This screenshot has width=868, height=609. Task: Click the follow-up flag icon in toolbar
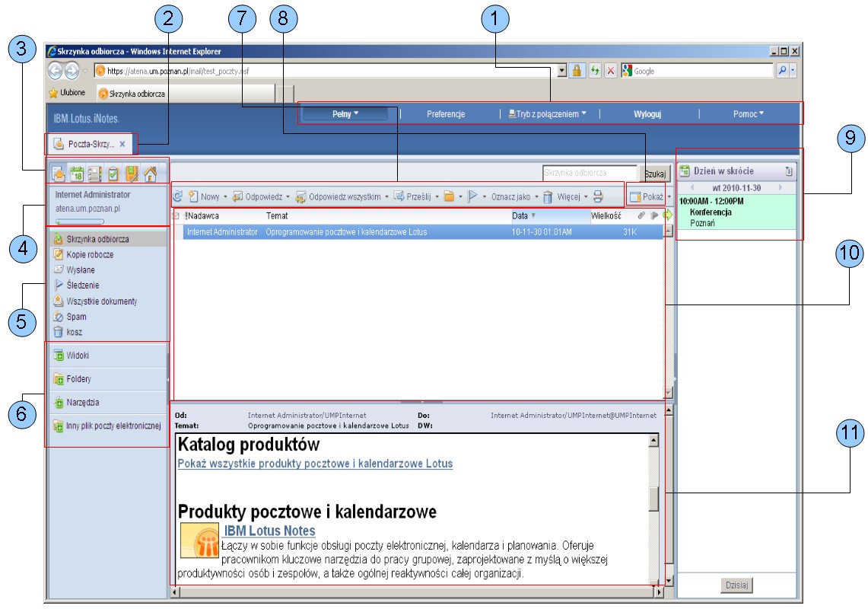pyautogui.click(x=472, y=196)
